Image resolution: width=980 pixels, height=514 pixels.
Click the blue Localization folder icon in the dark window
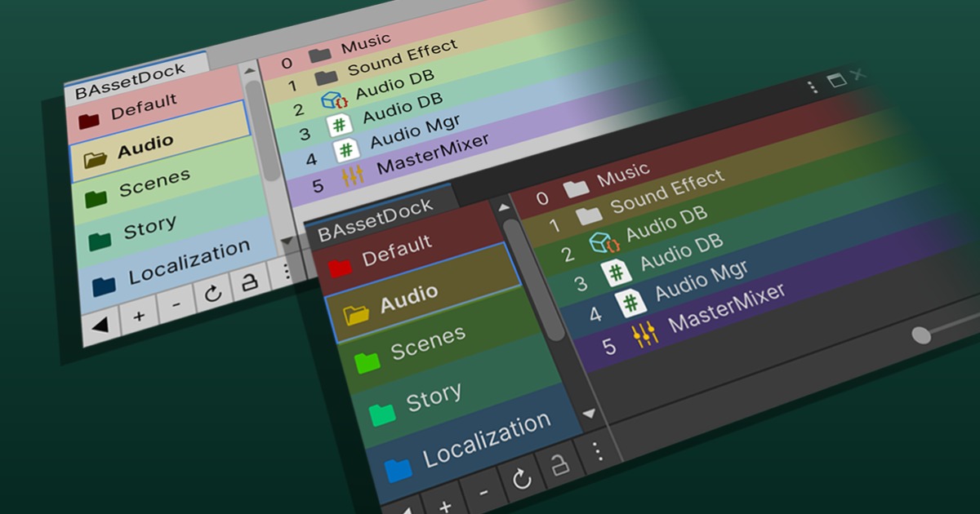pos(398,470)
